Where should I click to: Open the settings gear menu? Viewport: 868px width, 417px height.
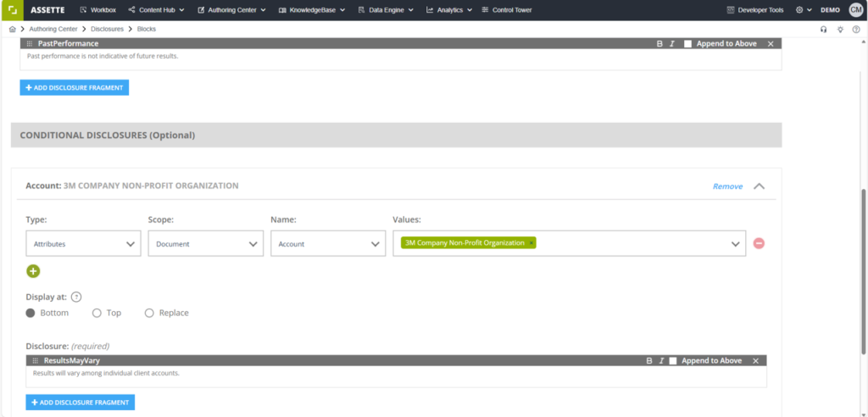point(800,10)
